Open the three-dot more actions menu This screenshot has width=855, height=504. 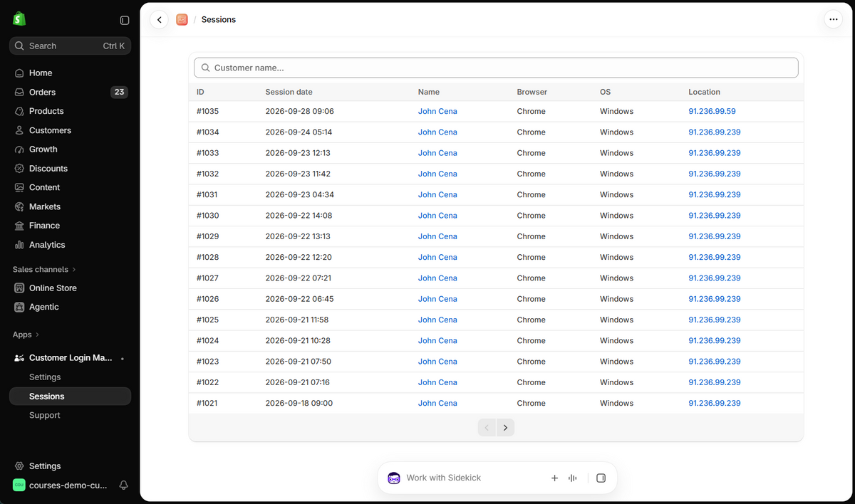pos(833,20)
